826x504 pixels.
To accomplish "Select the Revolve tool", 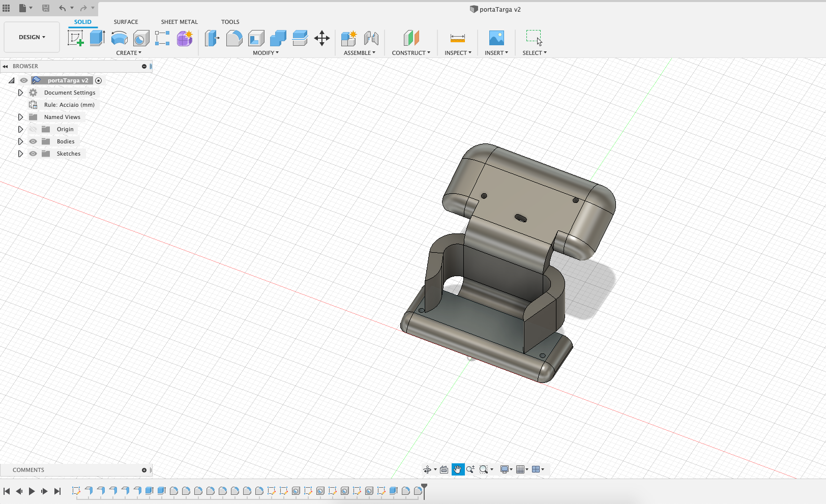I will [119, 38].
